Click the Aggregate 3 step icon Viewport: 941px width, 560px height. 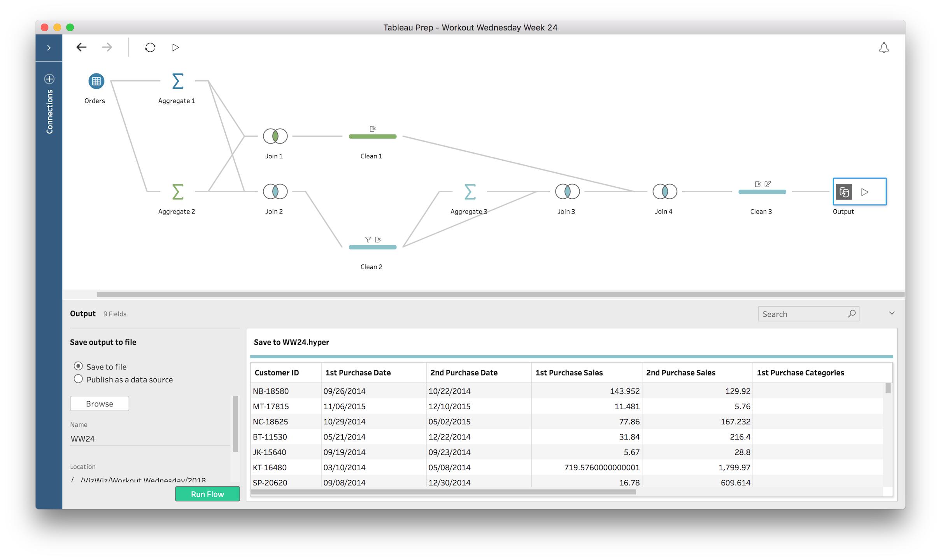point(470,192)
